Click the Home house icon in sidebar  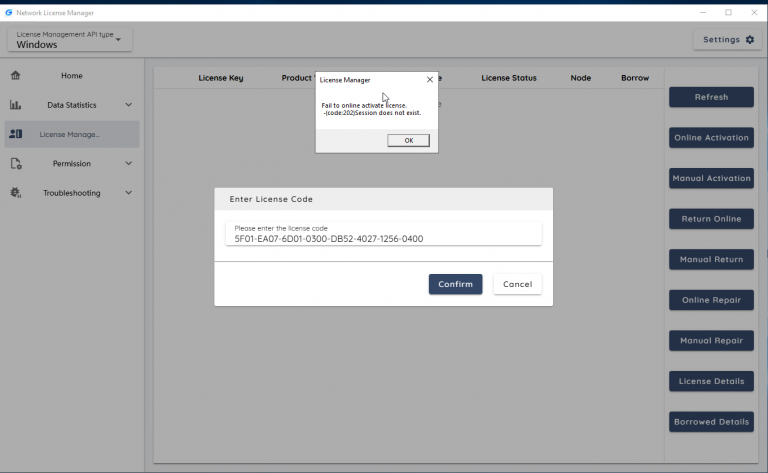tap(16, 75)
